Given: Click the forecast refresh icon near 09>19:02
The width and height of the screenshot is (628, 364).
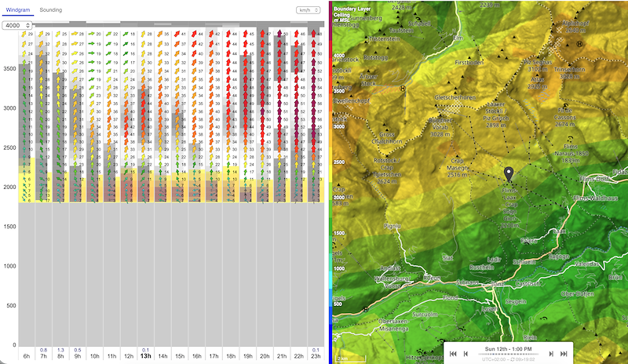Looking at the screenshot, I should click(514, 359).
